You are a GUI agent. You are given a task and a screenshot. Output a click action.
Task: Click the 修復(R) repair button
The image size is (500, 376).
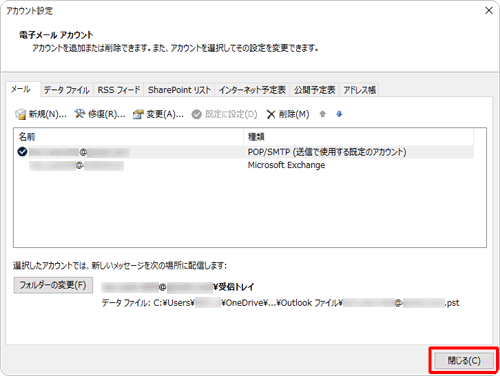(100, 114)
